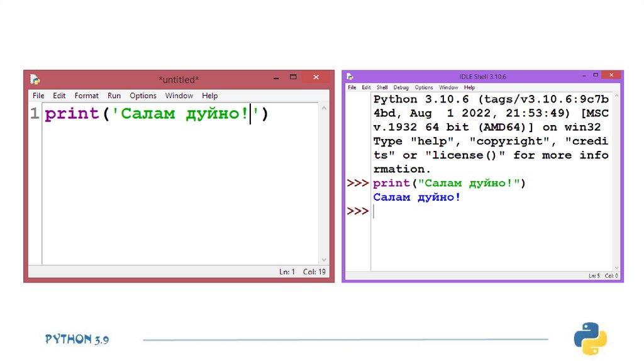Open the Debug menu in IDLE Shell
The image size is (644, 361).
tap(401, 87)
